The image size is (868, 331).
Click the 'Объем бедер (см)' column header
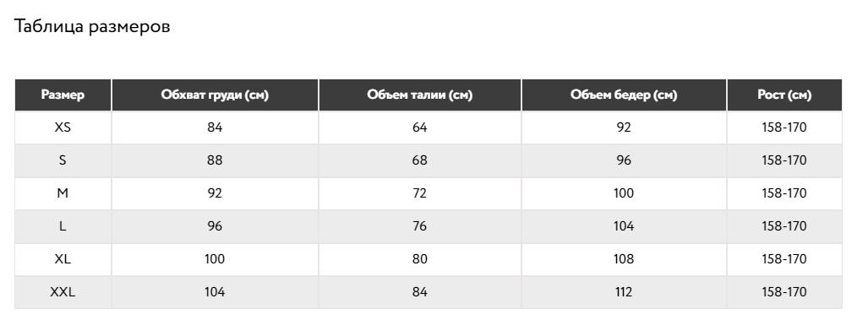(x=624, y=95)
